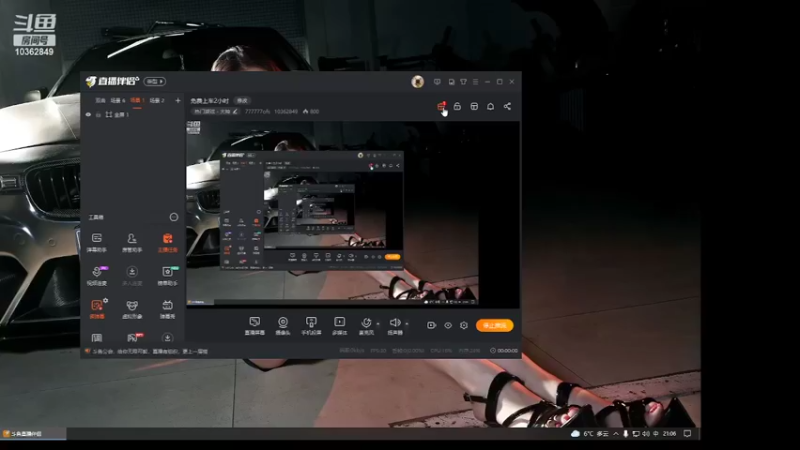Click the orange stop streaming button
Screen dimensions: 800x450
click(x=494, y=326)
